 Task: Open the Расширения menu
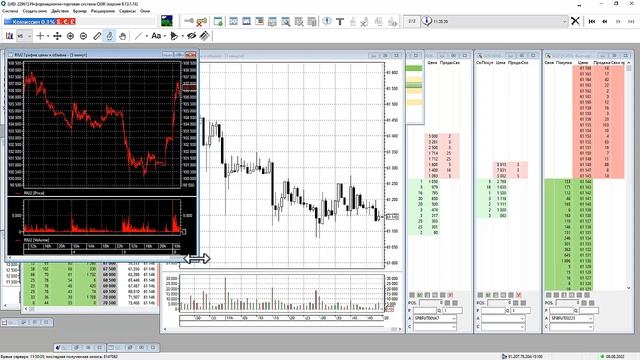[103, 11]
